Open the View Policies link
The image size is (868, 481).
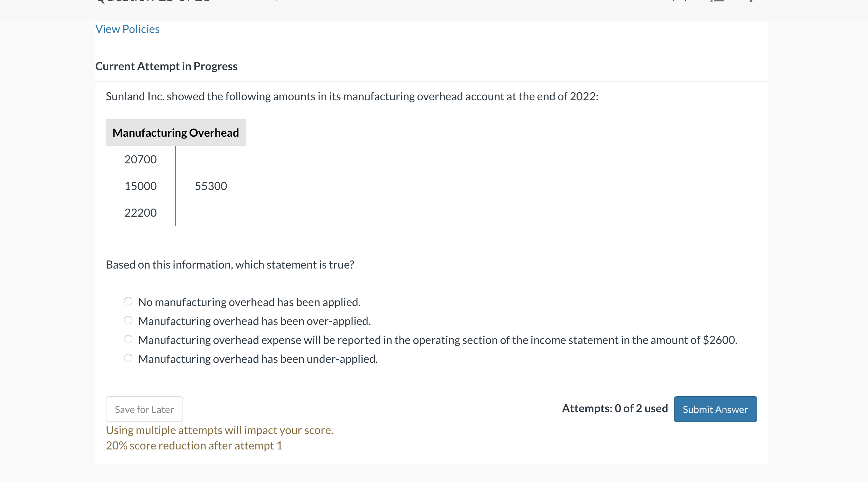127,29
